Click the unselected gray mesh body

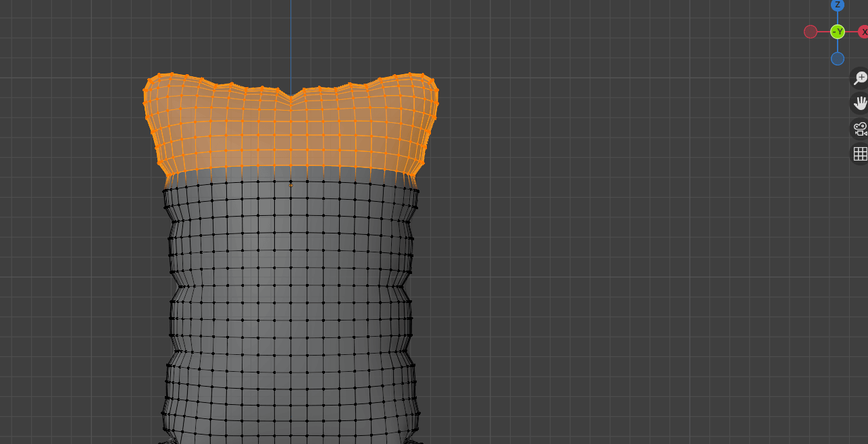(x=290, y=304)
